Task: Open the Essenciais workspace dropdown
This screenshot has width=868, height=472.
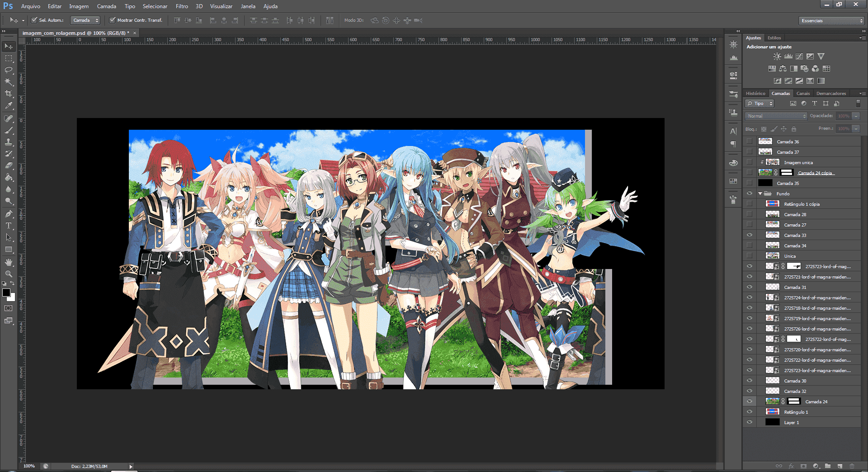Action: coord(831,21)
